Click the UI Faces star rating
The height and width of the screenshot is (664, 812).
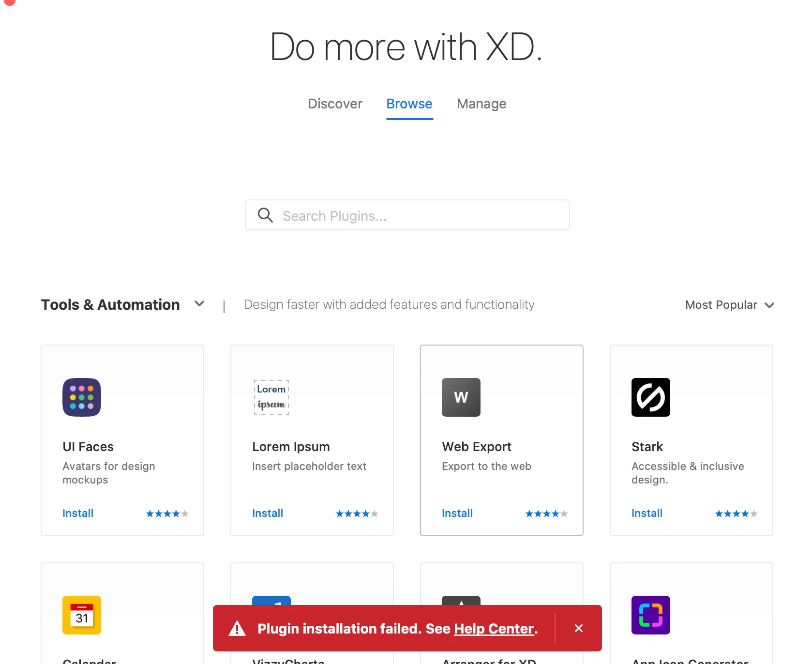pos(167,513)
